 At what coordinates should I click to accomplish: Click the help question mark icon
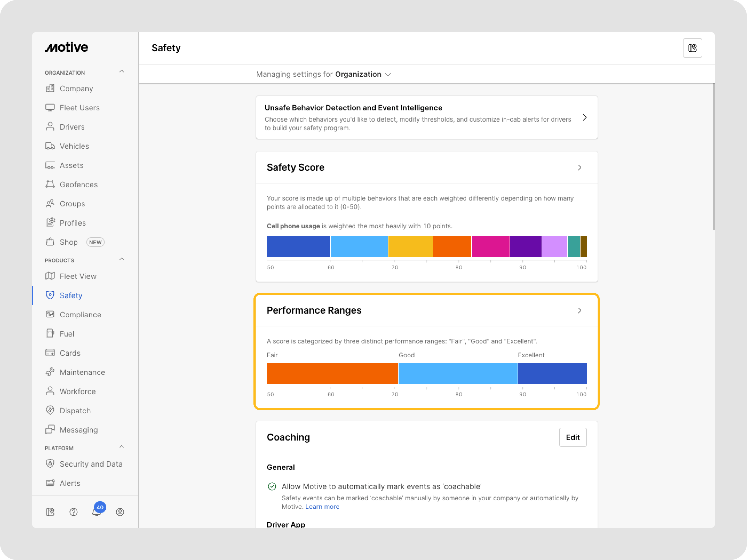click(74, 512)
